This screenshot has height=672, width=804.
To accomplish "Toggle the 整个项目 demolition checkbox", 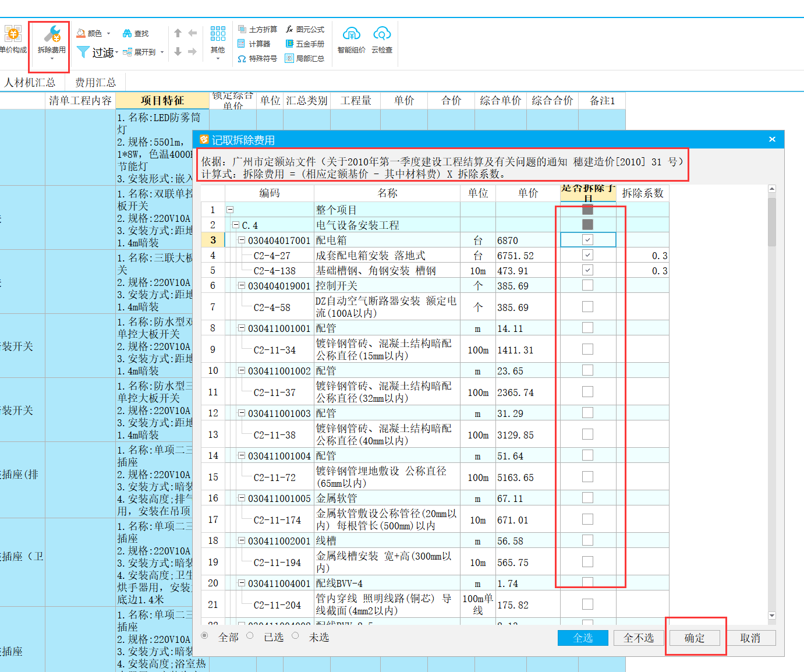I will 588,210.
